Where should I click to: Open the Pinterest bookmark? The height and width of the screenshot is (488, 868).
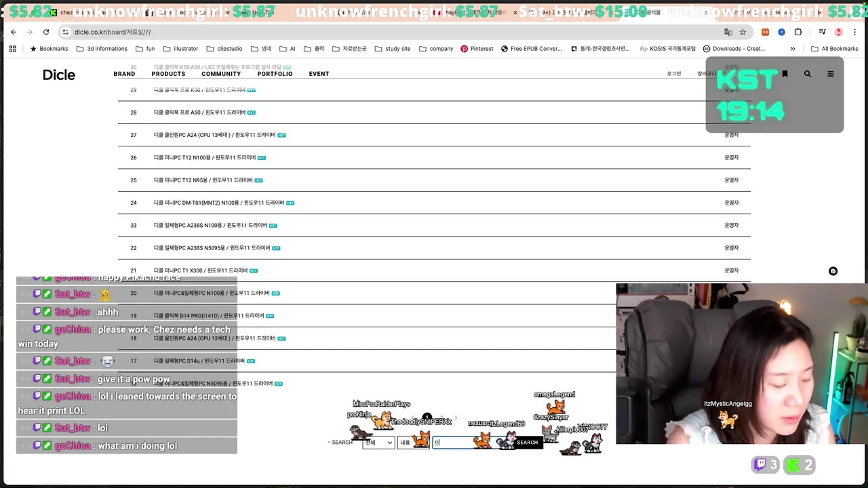tap(477, 49)
